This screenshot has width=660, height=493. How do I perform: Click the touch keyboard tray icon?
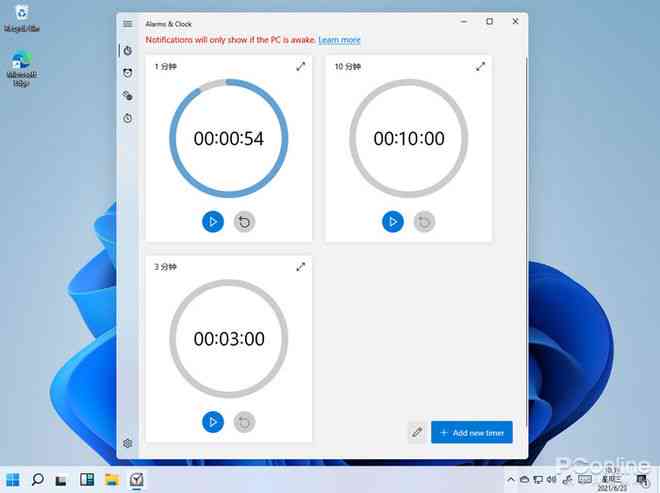click(x=585, y=479)
